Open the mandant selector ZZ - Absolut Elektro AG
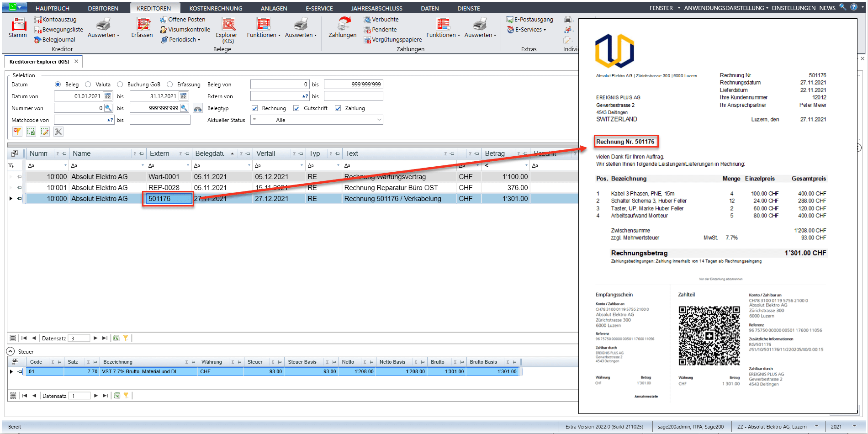Image resolution: width=868 pixels, height=434 pixels. pos(777,427)
